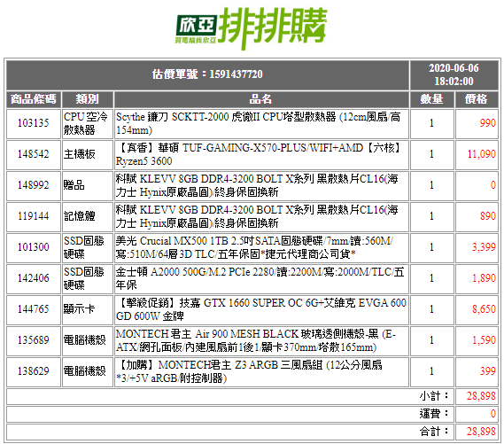Click the quantity cell in the 103135 row
This screenshot has width=504, height=444.
[432, 123]
